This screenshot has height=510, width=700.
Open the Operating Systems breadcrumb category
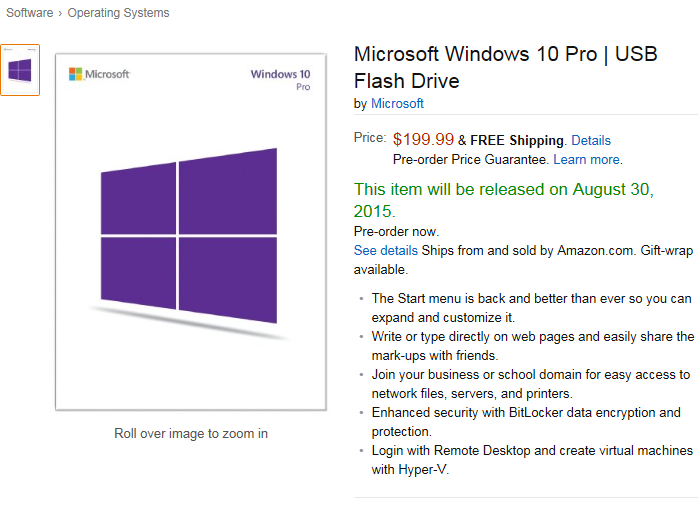coord(118,13)
